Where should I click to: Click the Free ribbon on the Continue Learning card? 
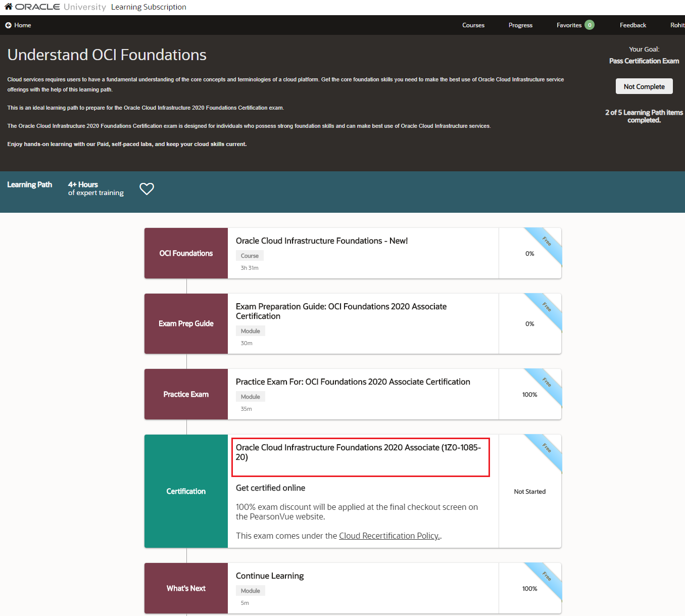pos(546,577)
